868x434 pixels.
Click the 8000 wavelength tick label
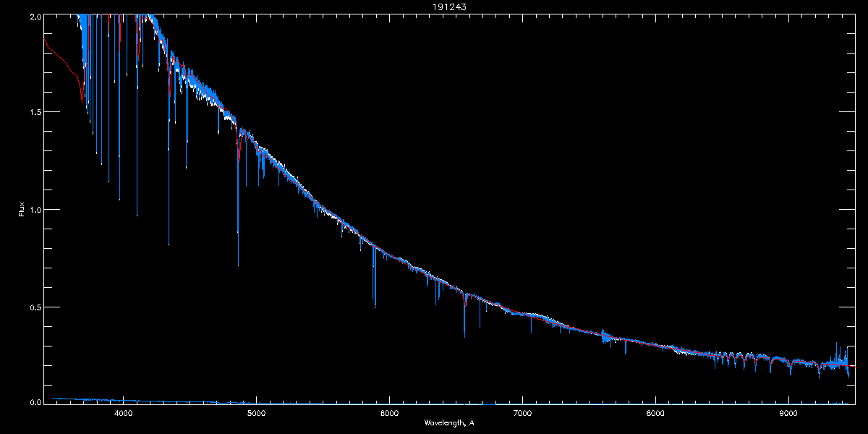point(655,412)
